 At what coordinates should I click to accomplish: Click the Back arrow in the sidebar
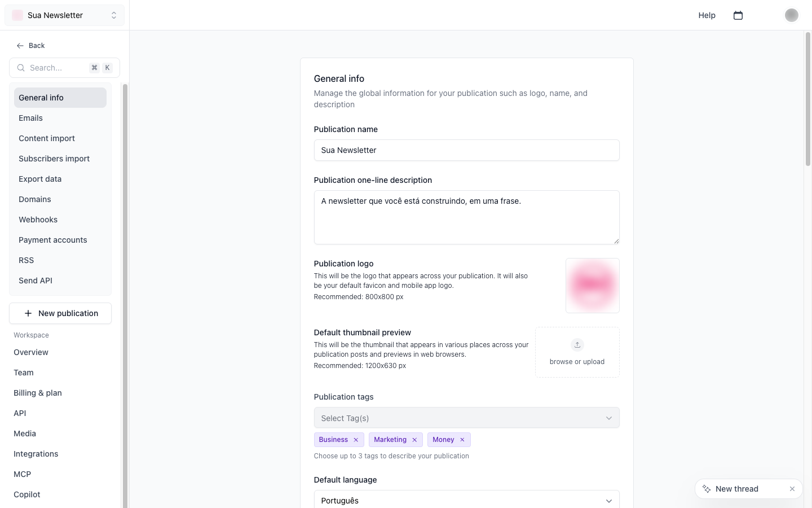coord(20,46)
